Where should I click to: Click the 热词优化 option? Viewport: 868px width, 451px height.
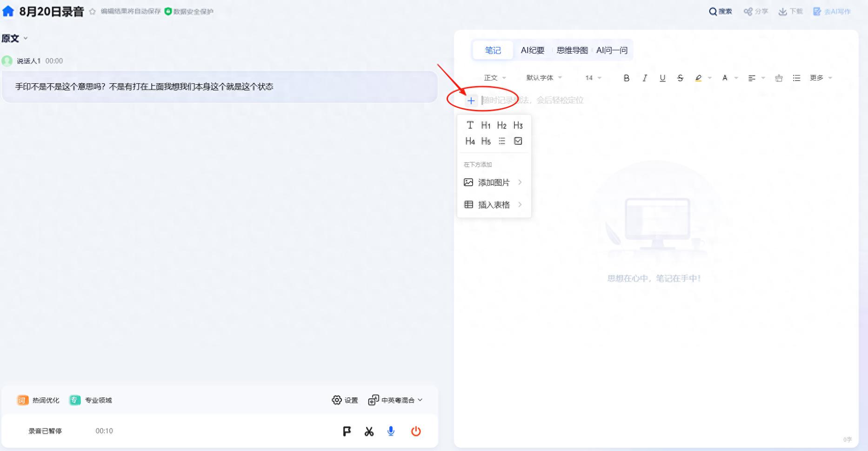coord(39,400)
